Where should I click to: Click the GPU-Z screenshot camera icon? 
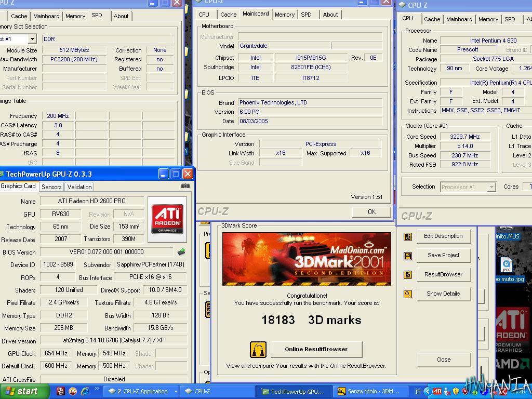(185, 186)
